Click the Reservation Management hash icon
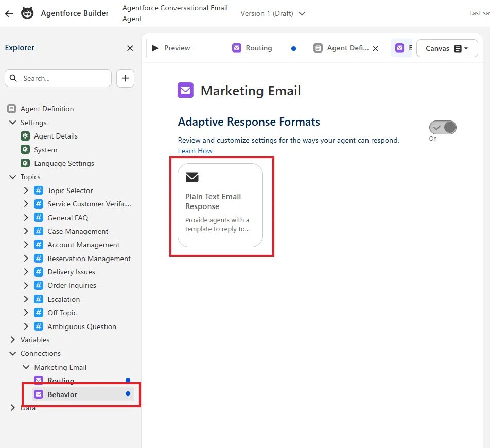Viewport: 490px width, 448px height. click(39, 258)
